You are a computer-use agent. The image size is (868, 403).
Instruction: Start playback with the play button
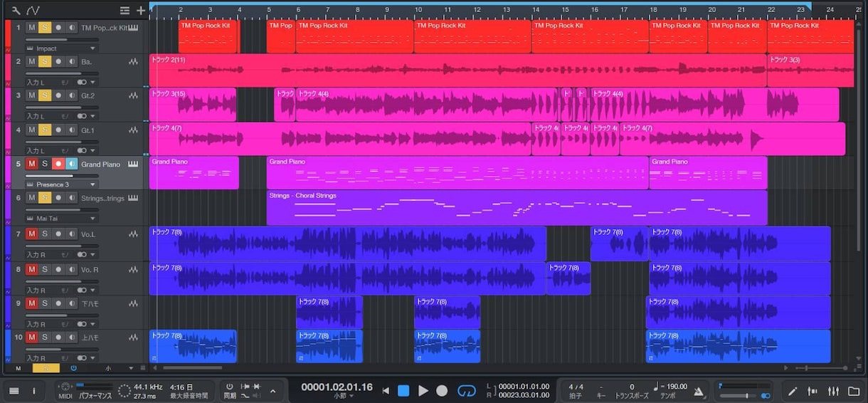click(x=423, y=390)
